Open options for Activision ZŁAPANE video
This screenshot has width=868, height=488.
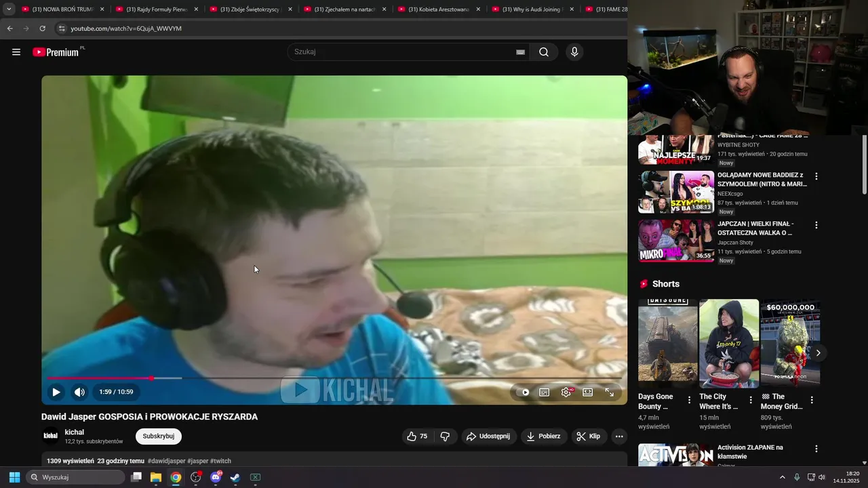coord(816,449)
